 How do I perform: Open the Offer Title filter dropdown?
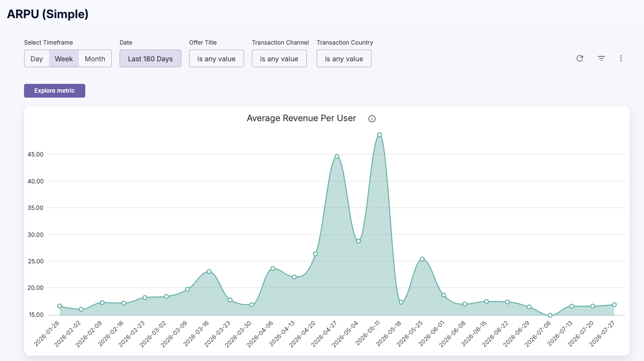point(217,58)
